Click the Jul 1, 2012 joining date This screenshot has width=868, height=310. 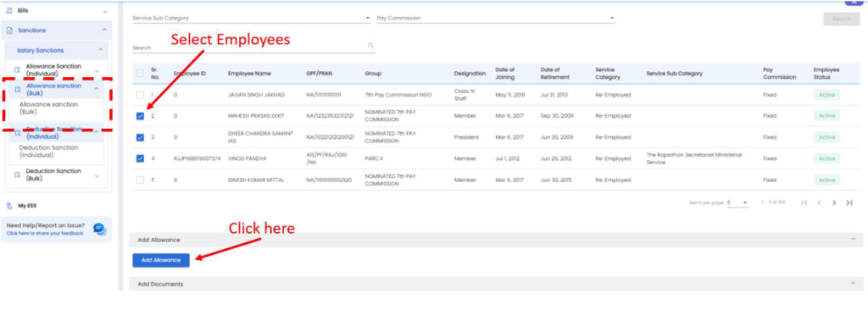[x=507, y=159]
